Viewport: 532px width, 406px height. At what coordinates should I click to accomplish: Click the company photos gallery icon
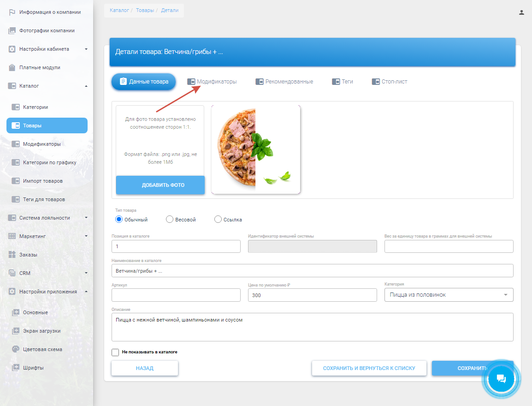[x=12, y=31]
